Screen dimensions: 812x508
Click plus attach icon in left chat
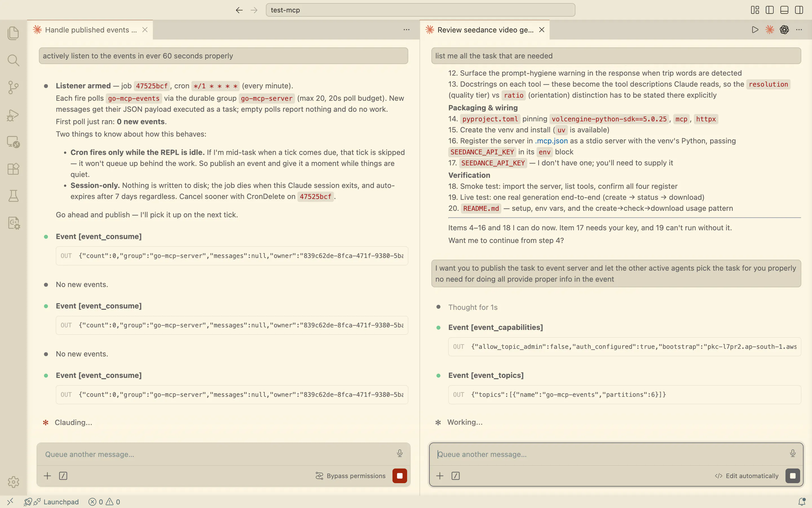(47, 476)
